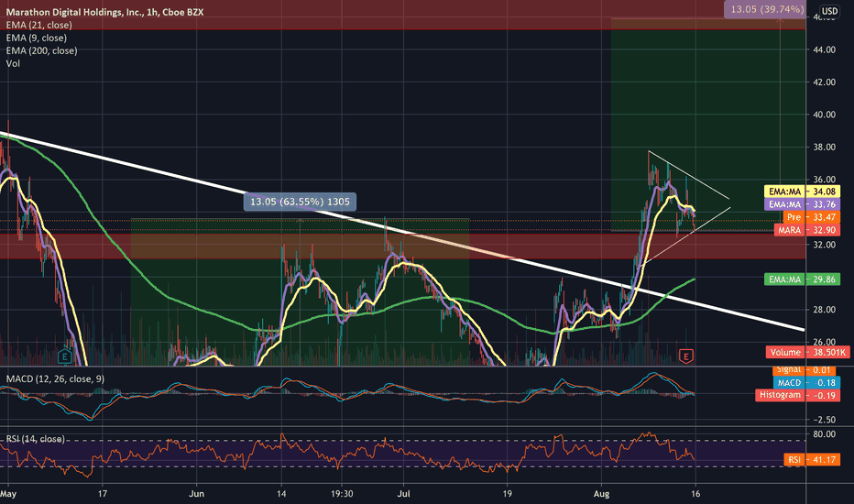This screenshot has width=854, height=504.
Task: Click the 44.00 price axis label
Action: (824, 49)
